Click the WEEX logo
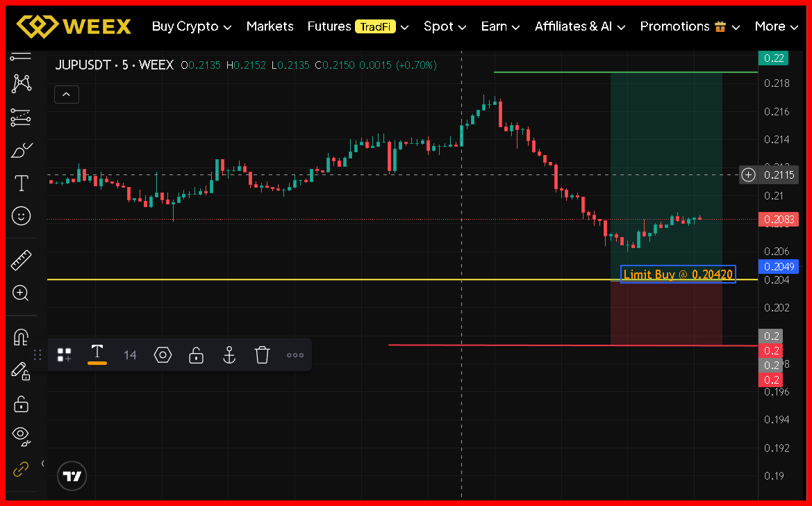812x506 pixels. tap(74, 26)
